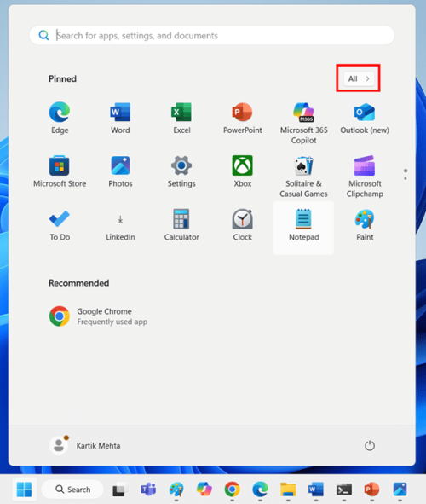The width and height of the screenshot is (426, 504).
Task: Launch Microsoft Clipchamp
Action: click(365, 177)
